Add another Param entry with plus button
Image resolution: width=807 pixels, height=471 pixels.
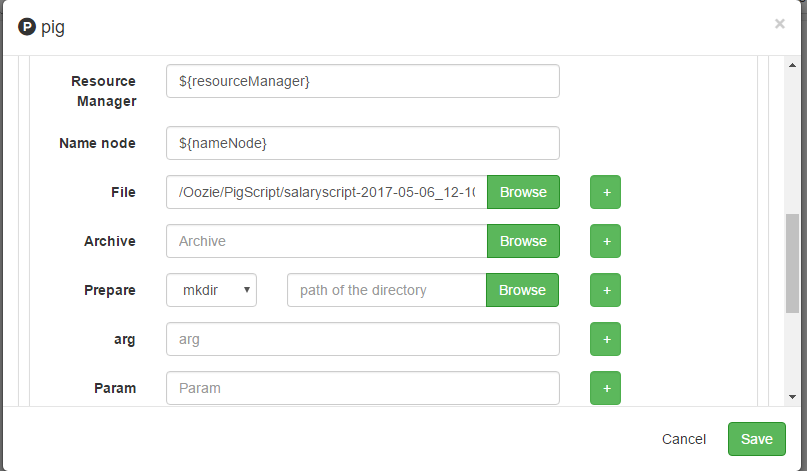tap(605, 388)
